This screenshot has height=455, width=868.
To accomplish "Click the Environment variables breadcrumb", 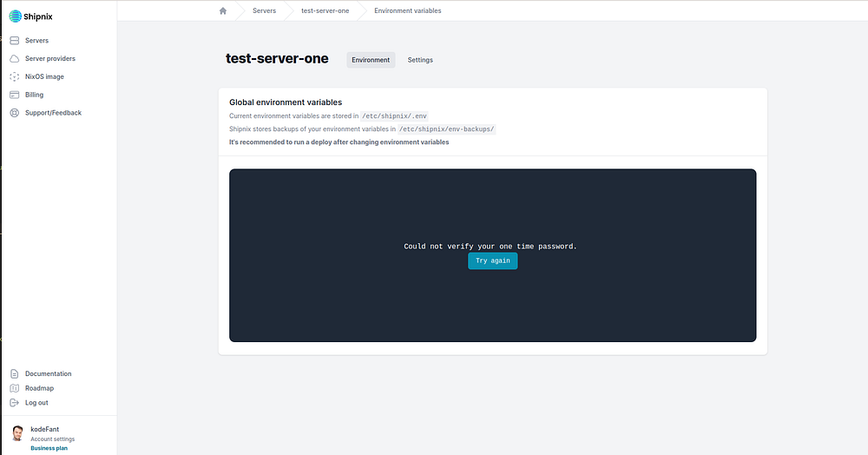I will 407,10.
